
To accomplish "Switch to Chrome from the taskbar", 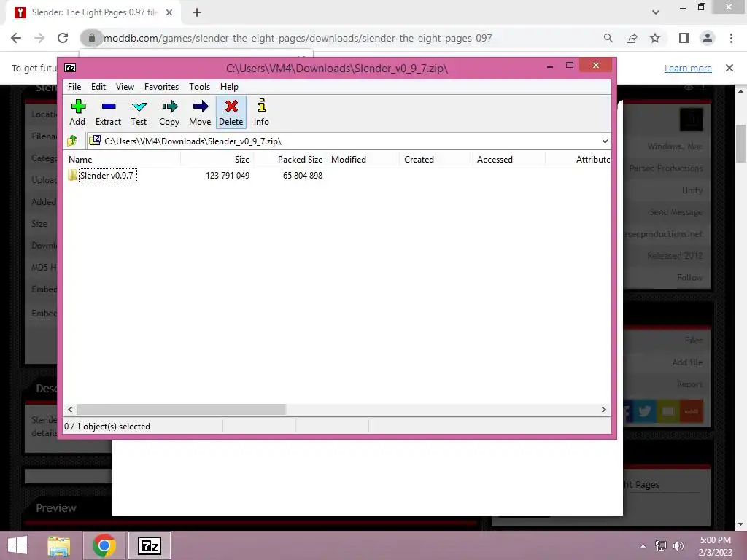I will point(104,545).
